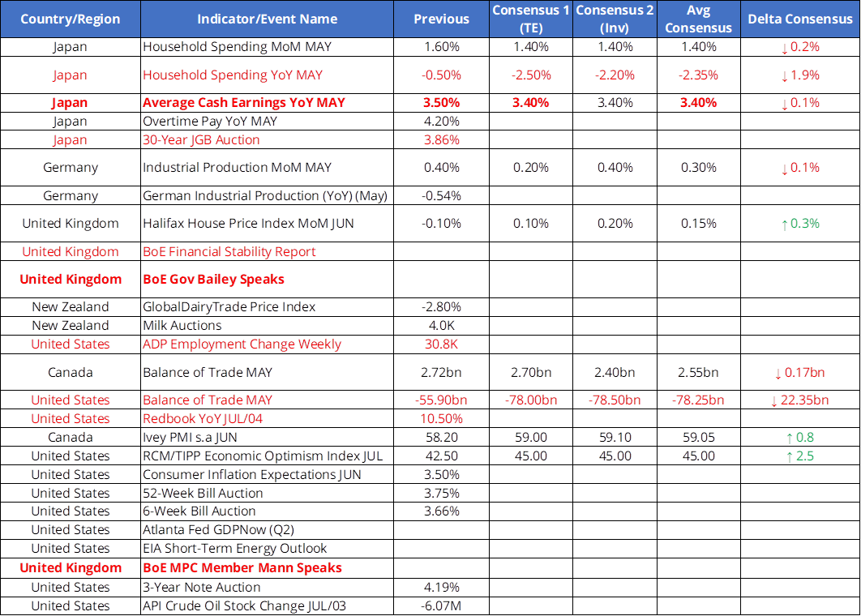
Task: Select the 59.05 average consensus
Action: 699,438
